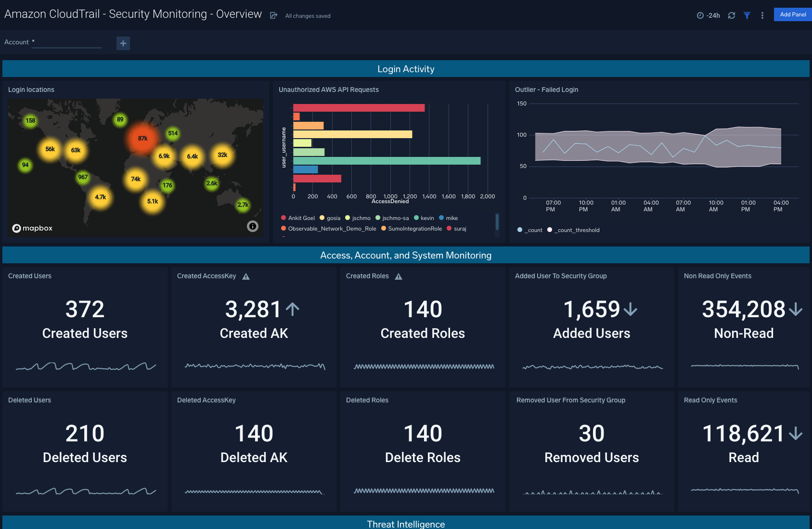Image resolution: width=812 pixels, height=529 pixels.
Task: Click the Unauthorized AWS API Requests panel title
Action: 329,90
